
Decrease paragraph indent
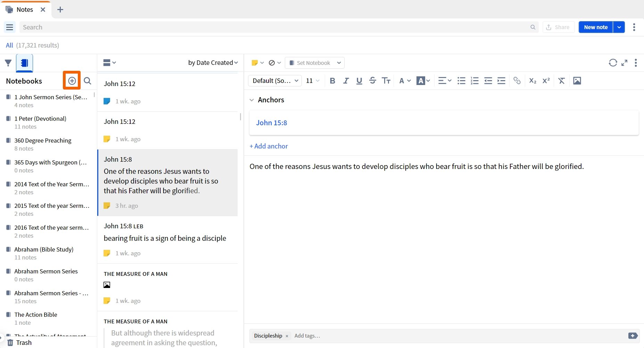tap(488, 81)
